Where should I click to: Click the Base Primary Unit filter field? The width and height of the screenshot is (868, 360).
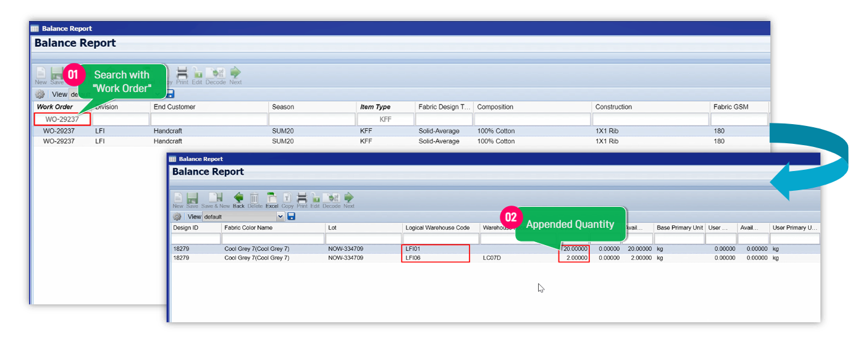(680, 239)
